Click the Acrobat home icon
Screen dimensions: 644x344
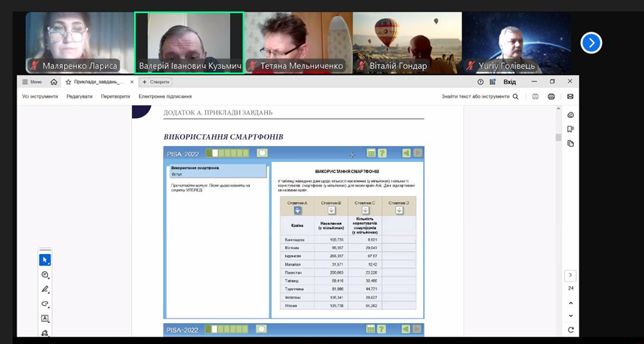pos(54,82)
